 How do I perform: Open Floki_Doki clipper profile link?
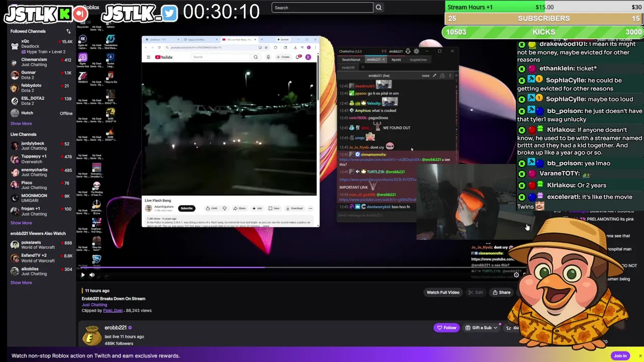[x=113, y=311]
